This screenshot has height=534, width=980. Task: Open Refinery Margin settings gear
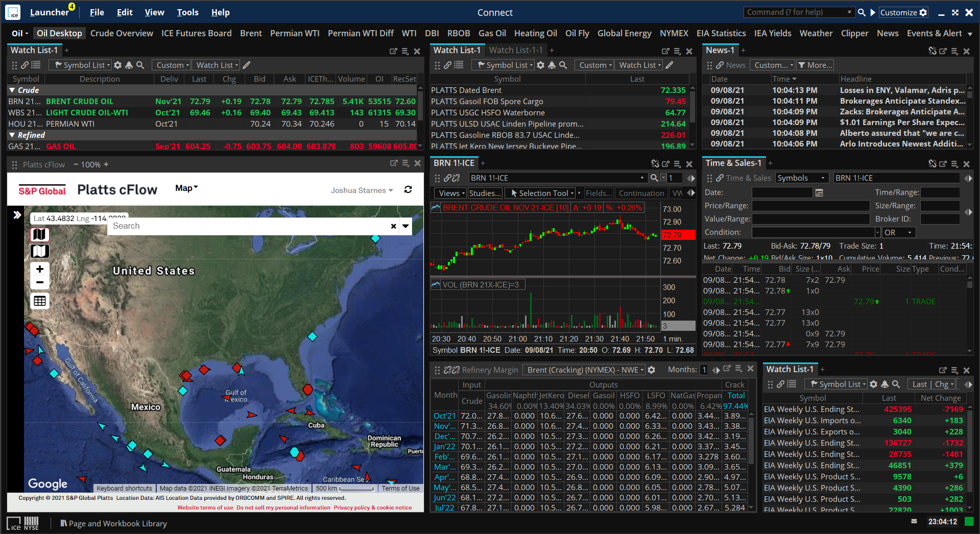pyautogui.click(x=651, y=370)
